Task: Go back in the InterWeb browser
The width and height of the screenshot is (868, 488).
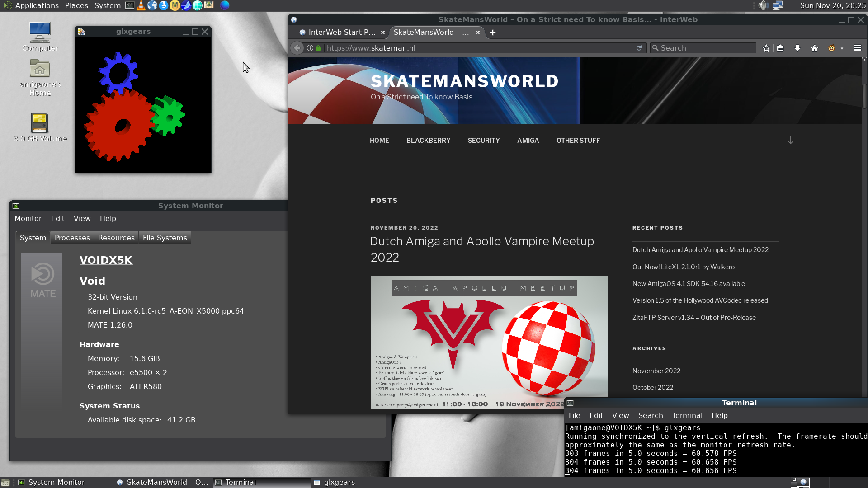Action: click(x=297, y=48)
